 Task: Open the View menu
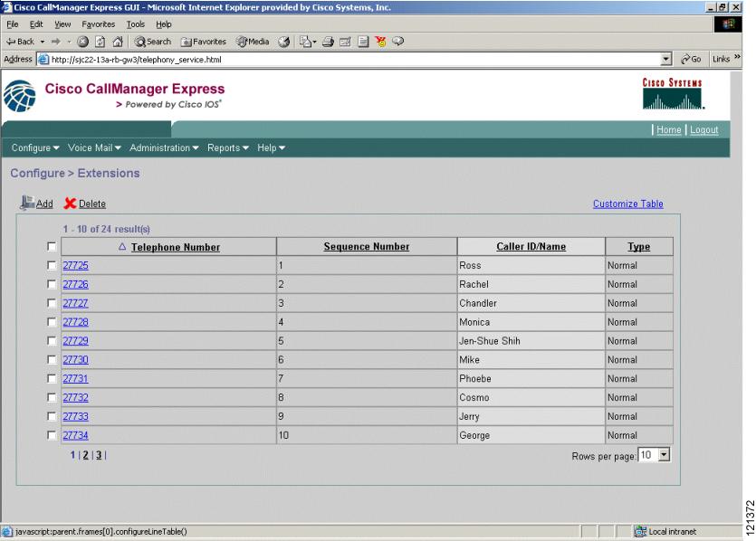[62, 24]
